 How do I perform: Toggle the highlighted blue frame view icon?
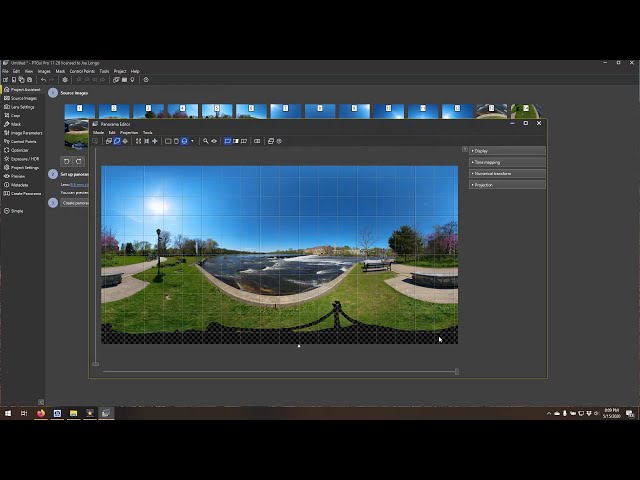pyautogui.click(x=228, y=141)
